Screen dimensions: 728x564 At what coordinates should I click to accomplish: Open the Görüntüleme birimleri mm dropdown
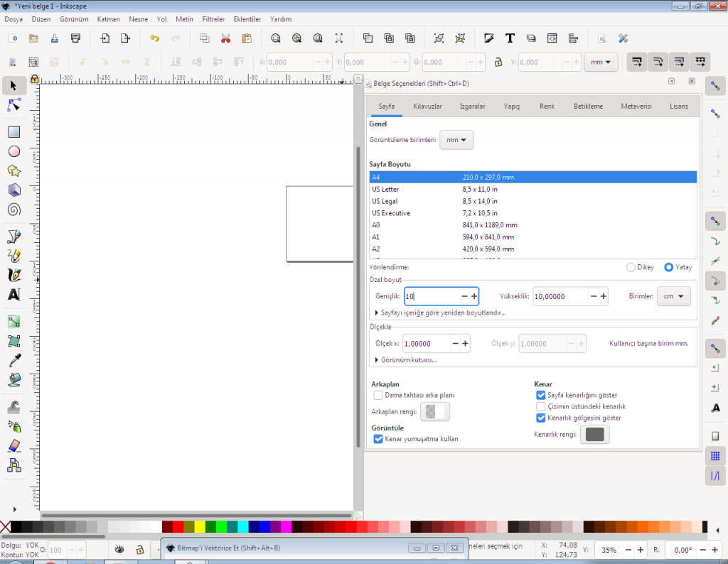(456, 140)
